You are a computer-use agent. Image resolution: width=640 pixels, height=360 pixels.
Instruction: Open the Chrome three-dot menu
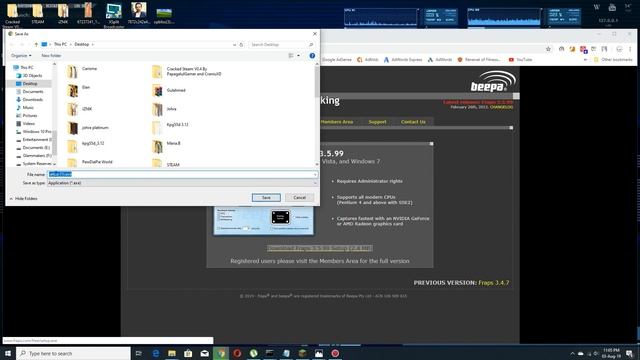point(630,49)
